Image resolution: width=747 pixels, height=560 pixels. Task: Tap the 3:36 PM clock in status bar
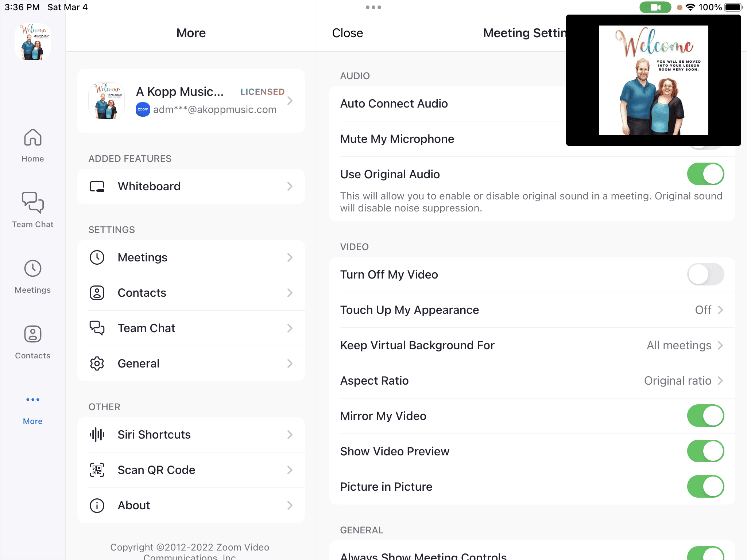[x=22, y=7]
